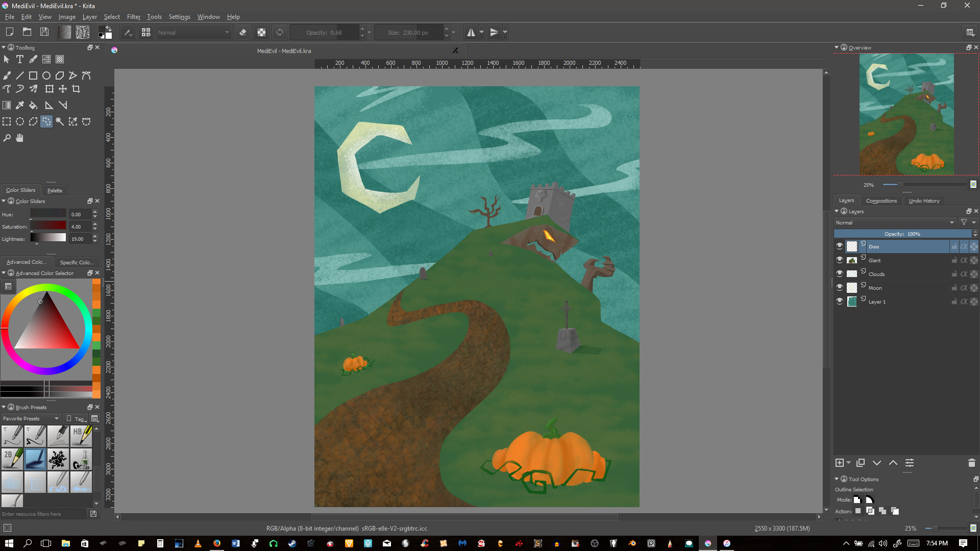Activate the Fill tool
The image size is (980, 551).
(33, 105)
